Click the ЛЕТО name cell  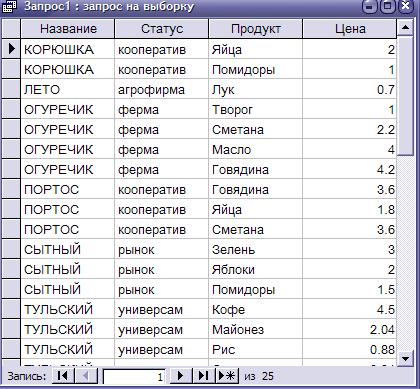point(68,89)
